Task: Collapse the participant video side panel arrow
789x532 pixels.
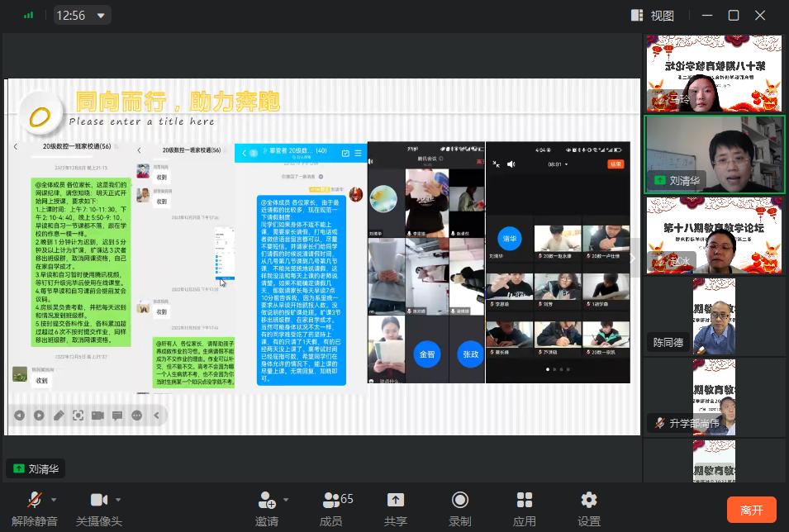Action: click(x=633, y=259)
